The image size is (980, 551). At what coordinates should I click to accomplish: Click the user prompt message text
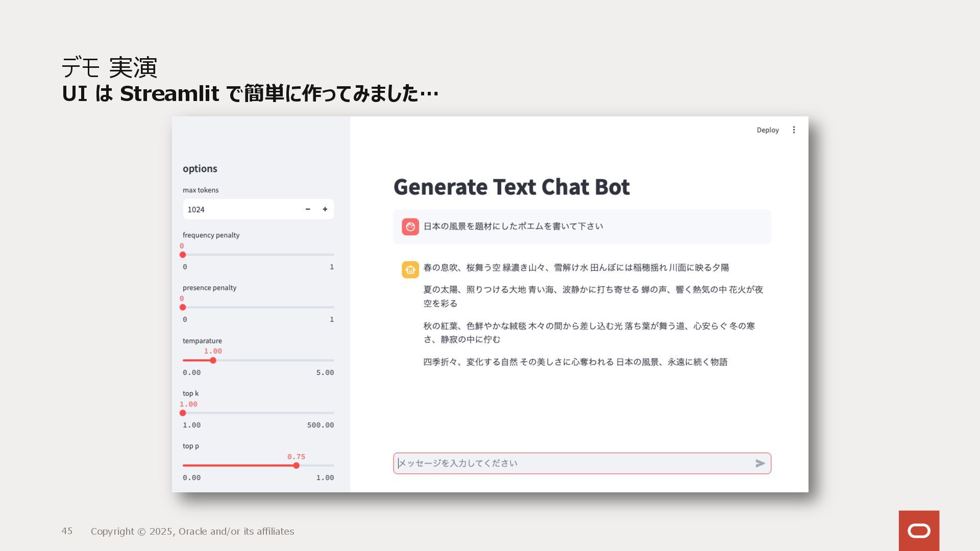point(513,226)
